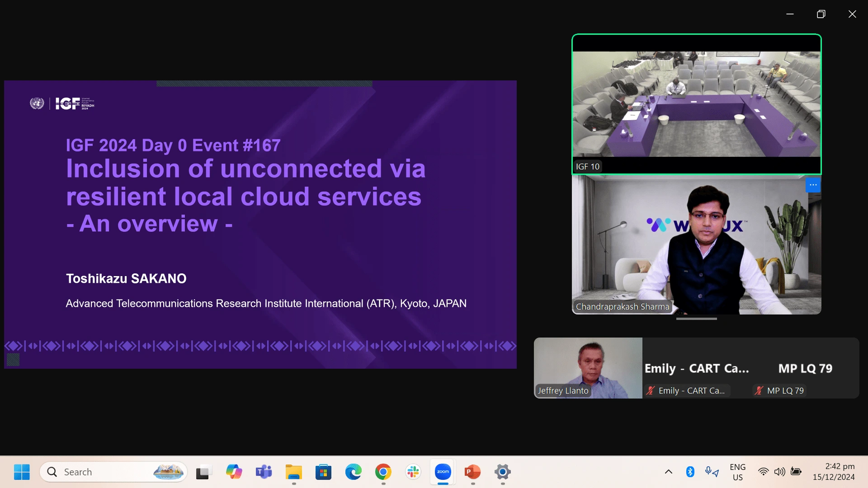This screenshot has width=868, height=488.
Task: Open more options on Chandraprakash Sharma's video
Action: [x=813, y=185]
